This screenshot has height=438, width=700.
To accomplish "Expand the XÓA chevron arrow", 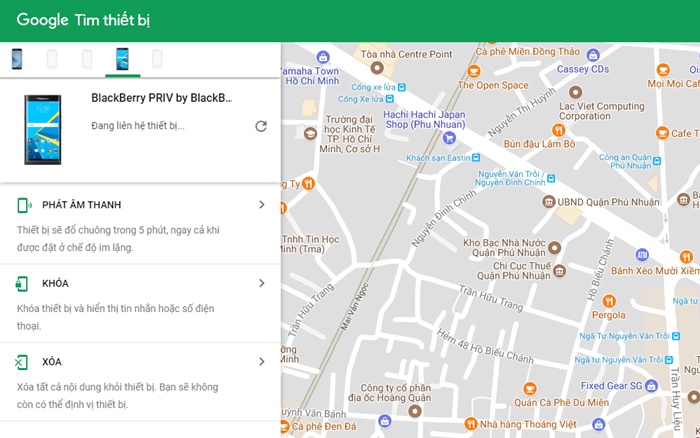I will [262, 362].
